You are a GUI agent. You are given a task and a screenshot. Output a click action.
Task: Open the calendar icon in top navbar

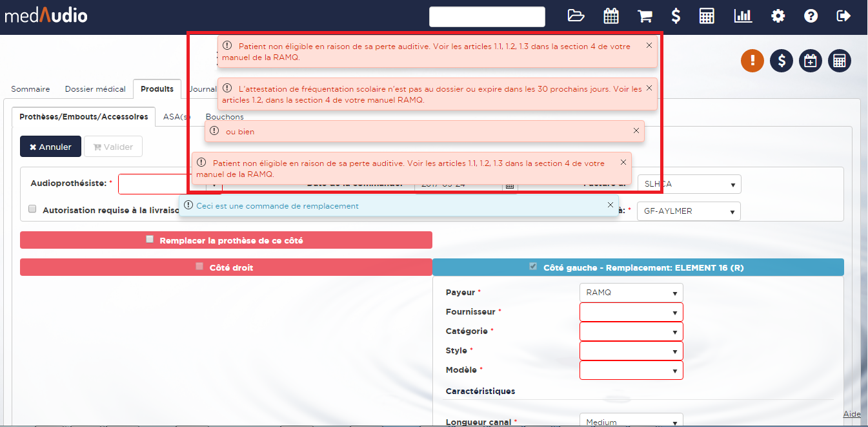point(611,16)
